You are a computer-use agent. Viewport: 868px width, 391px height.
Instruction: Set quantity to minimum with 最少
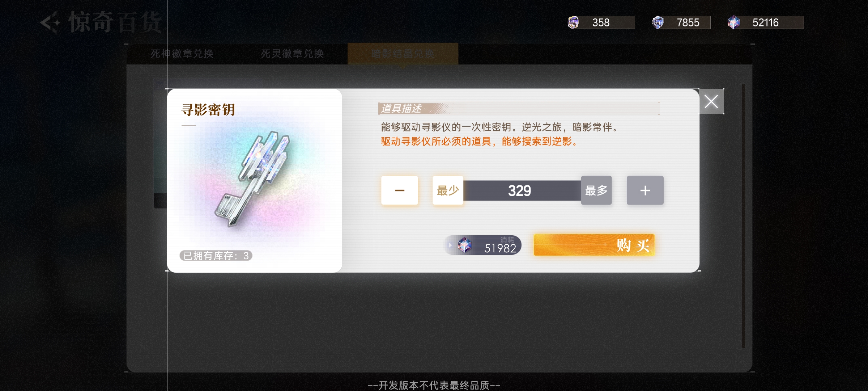pos(448,190)
